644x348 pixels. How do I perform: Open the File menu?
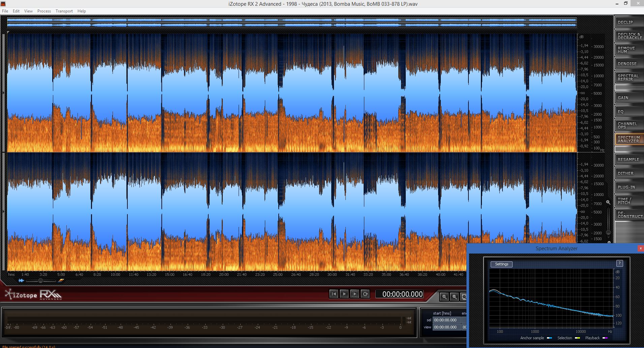click(5, 11)
